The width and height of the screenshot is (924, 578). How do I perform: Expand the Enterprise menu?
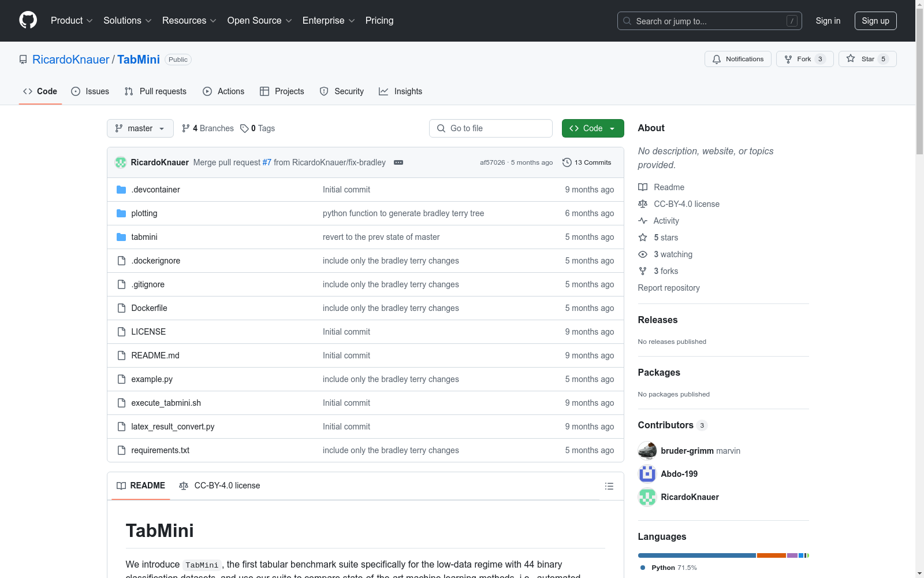coord(329,21)
